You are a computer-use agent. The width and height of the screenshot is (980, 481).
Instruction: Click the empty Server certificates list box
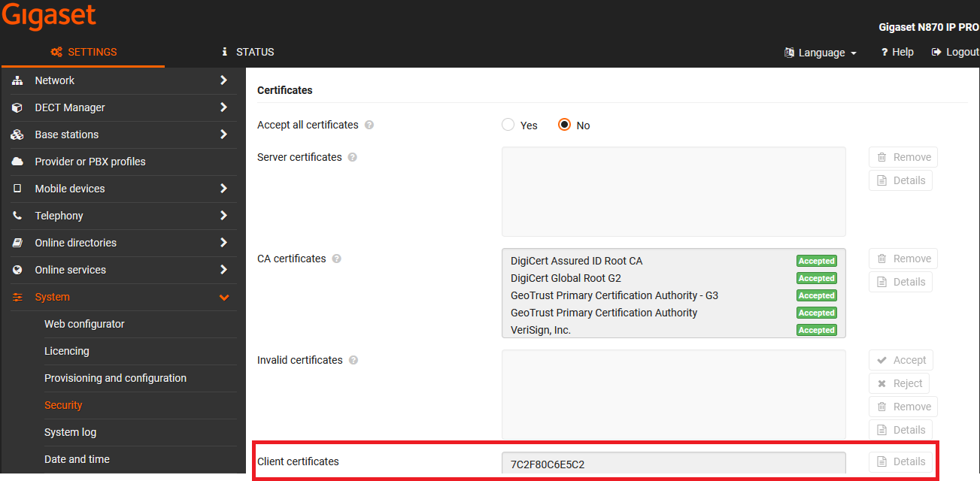[x=674, y=192]
